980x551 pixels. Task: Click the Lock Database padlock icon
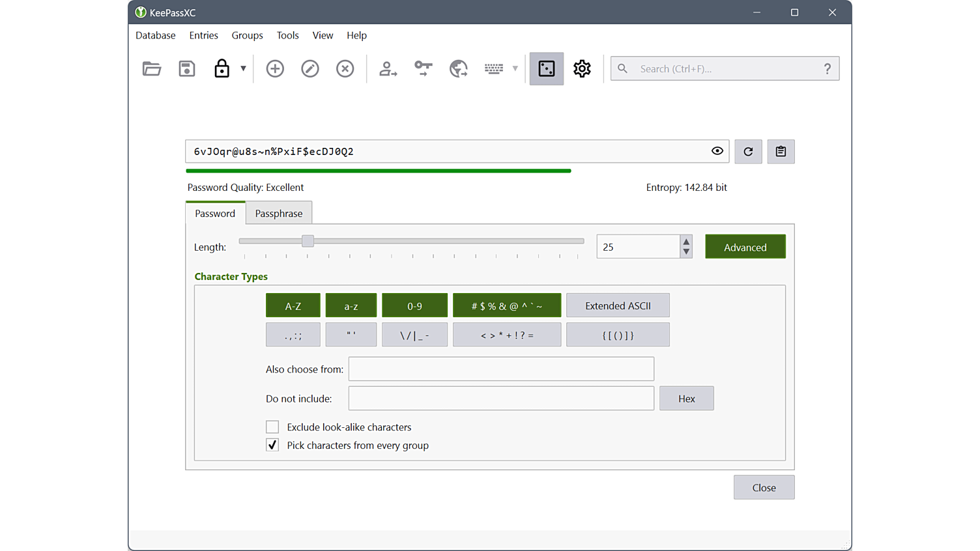tap(222, 68)
